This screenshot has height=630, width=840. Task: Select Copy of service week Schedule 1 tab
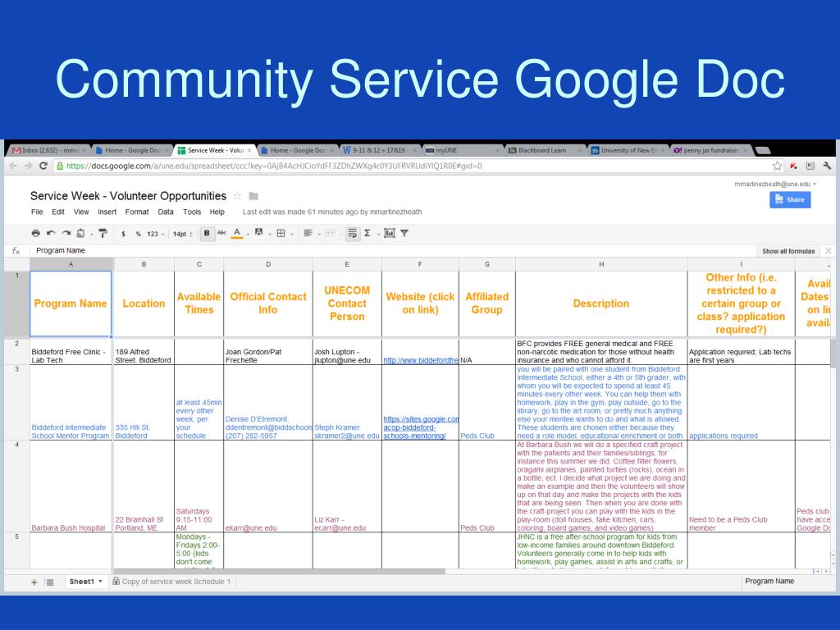coord(172,582)
